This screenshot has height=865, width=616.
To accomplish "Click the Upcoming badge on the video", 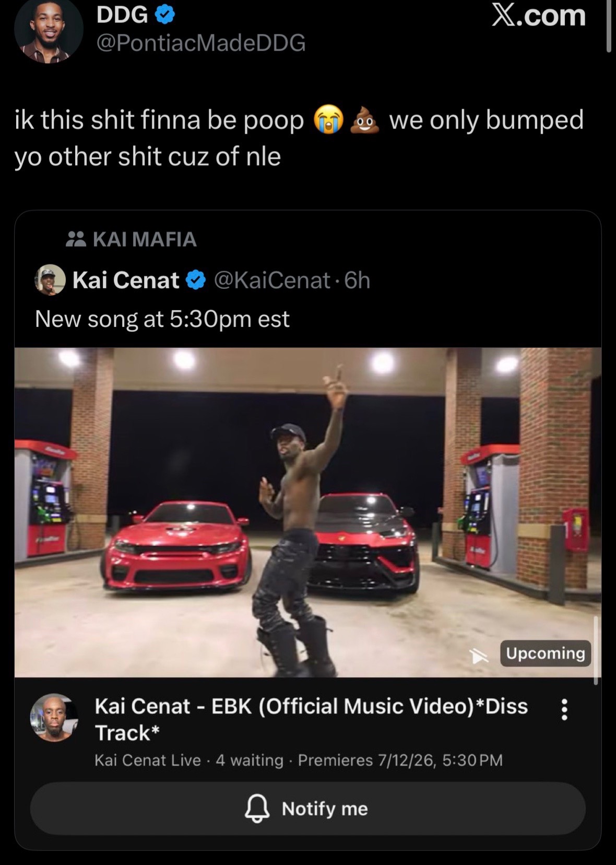I will tap(546, 653).
